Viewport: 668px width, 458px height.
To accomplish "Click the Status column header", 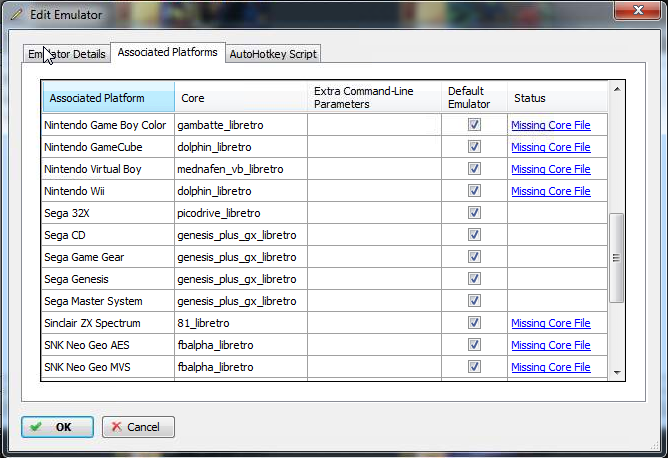I will (557, 98).
